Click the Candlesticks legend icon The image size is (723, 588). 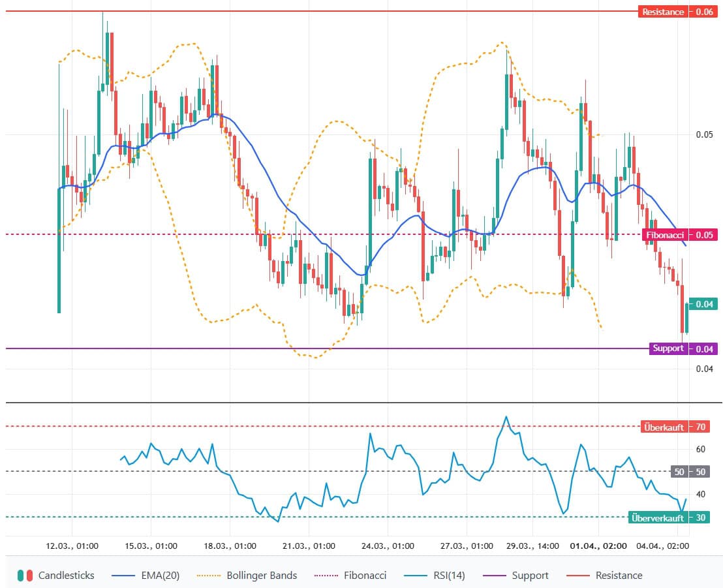pos(25,575)
